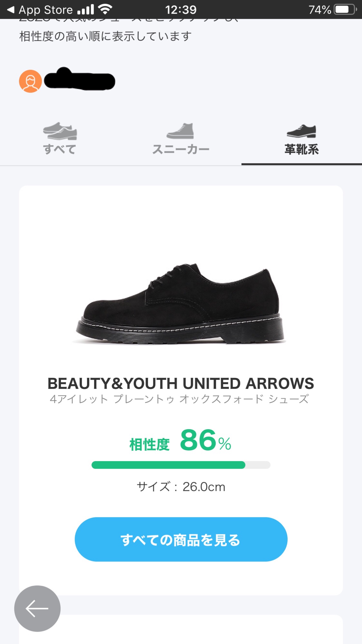
Task: Tap the orange user avatar icon
Action: (x=30, y=81)
